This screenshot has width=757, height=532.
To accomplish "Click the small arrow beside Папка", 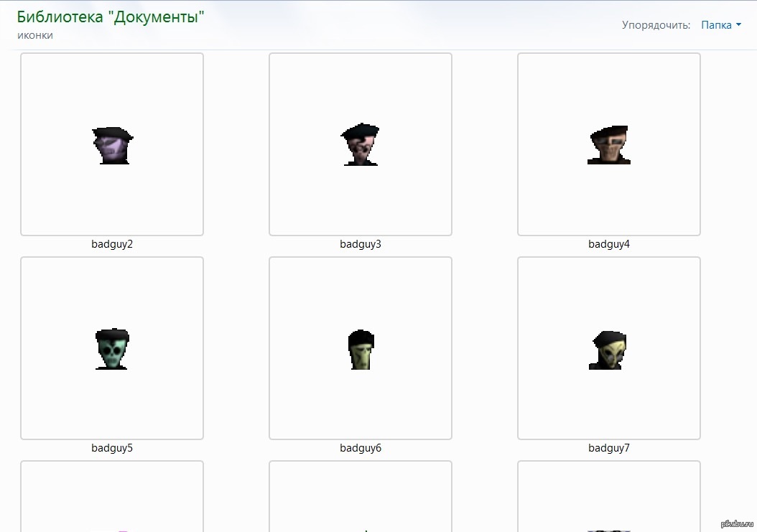I will pos(739,26).
